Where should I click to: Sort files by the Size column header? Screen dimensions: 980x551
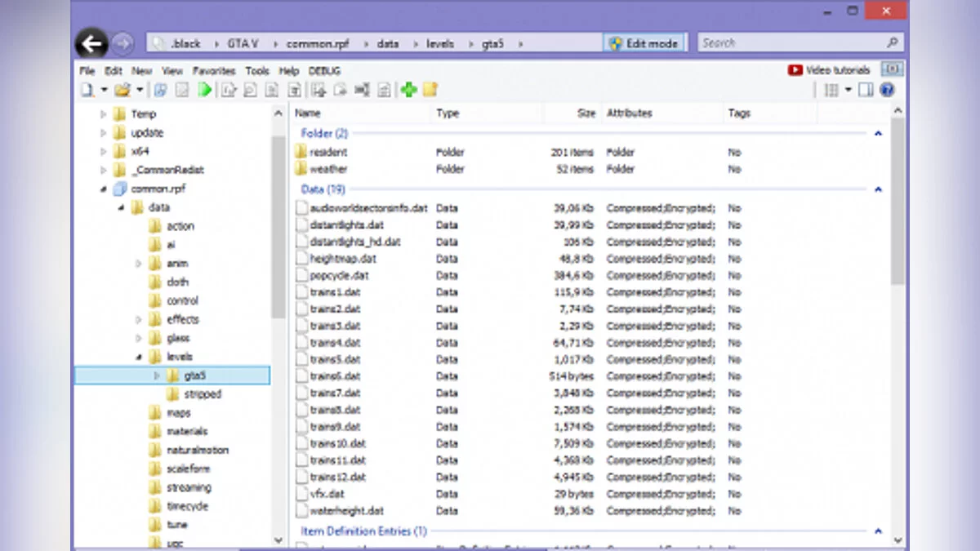click(x=586, y=113)
